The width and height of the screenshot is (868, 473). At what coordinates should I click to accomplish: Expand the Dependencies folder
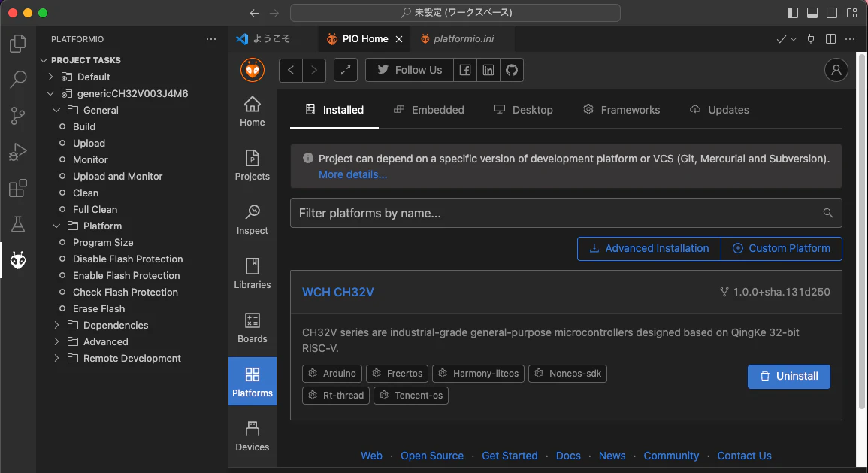coord(56,325)
